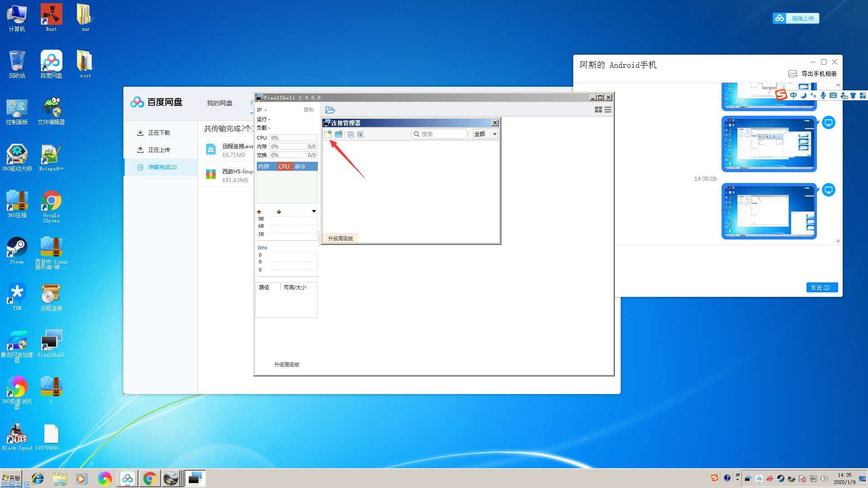Click the 可用/大小 column header
Screen dimensions: 868x488
(x=295, y=287)
